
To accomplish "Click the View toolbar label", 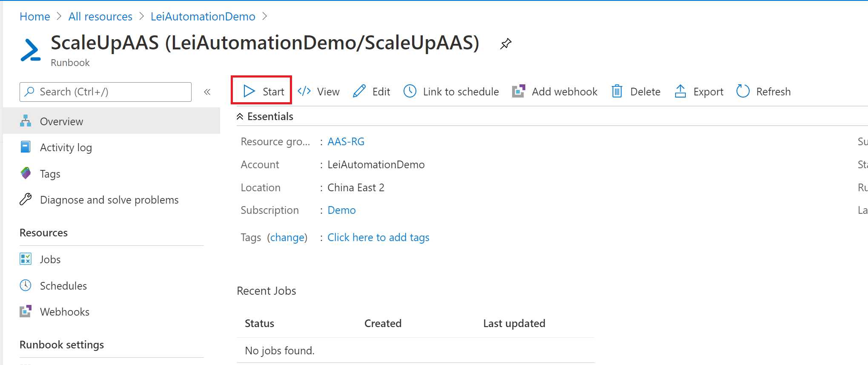I will pyautogui.click(x=328, y=92).
